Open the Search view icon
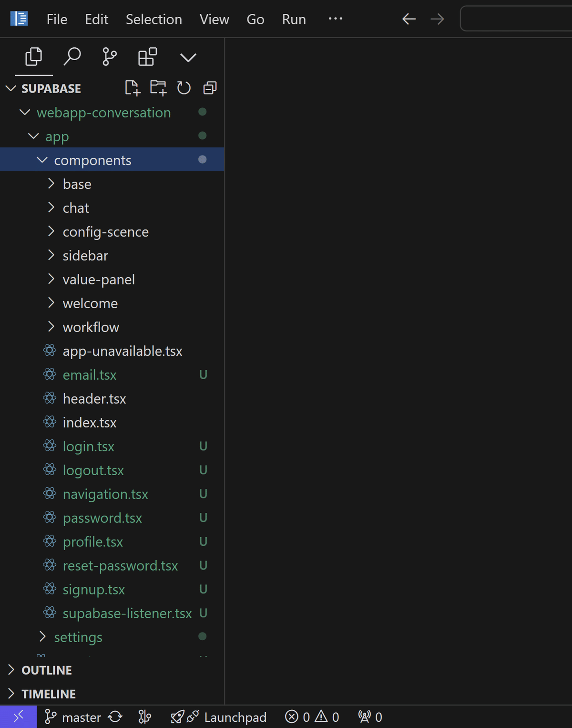Viewport: 572px width, 728px height. [x=72, y=57]
